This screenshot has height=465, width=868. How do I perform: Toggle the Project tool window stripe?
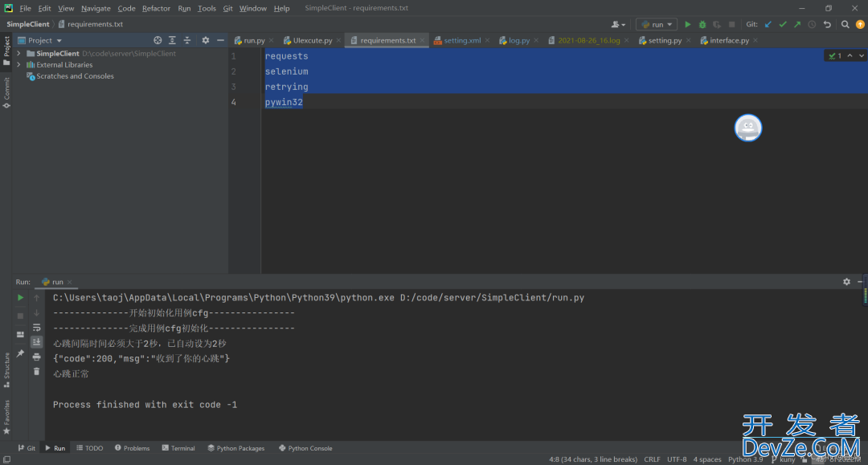(x=6, y=51)
